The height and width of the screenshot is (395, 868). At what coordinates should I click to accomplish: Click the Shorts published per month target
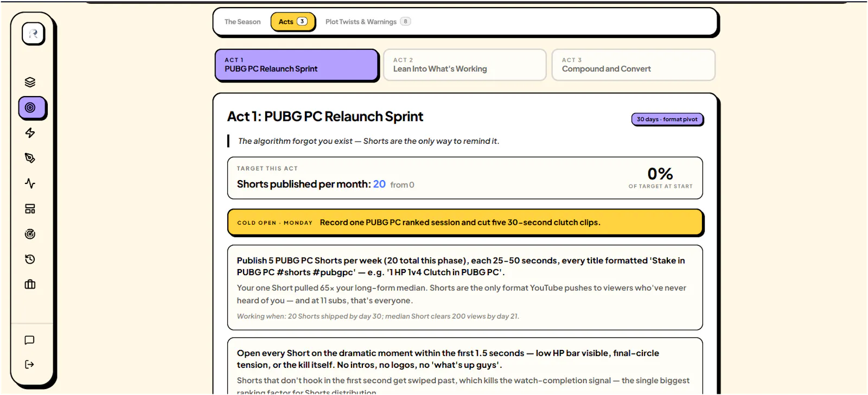pos(325,184)
